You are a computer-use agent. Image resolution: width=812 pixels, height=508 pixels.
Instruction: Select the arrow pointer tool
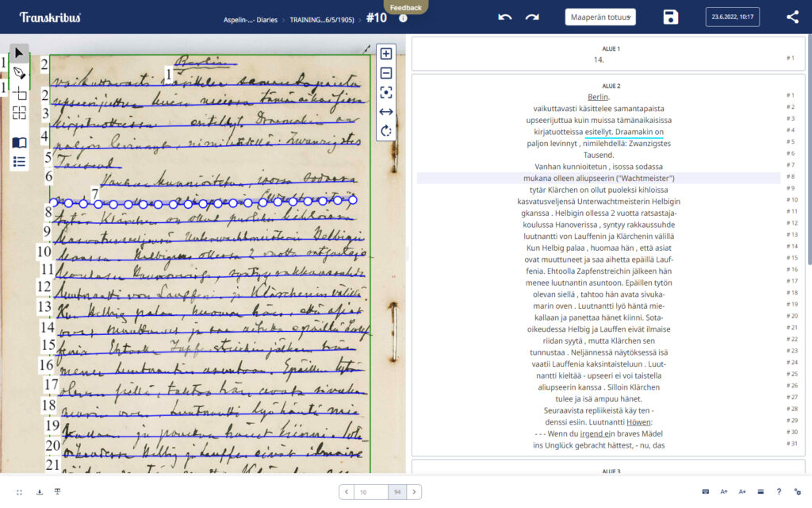point(19,53)
